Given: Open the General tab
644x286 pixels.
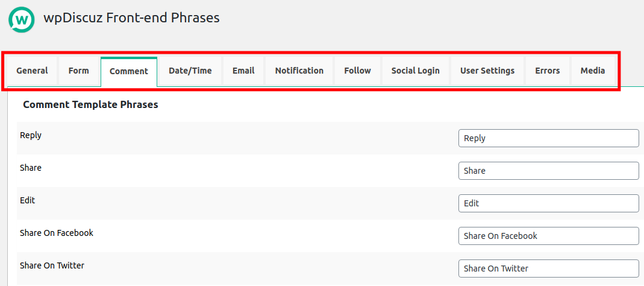Looking at the screenshot, I should tap(32, 71).
